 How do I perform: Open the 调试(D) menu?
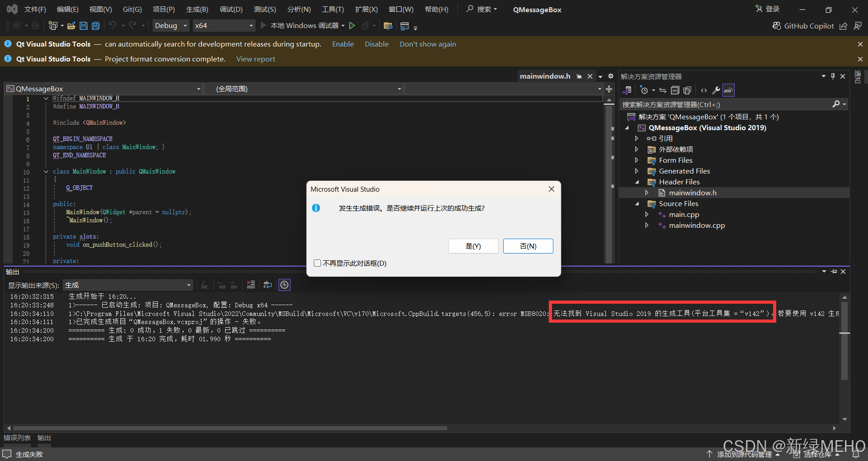(231, 9)
